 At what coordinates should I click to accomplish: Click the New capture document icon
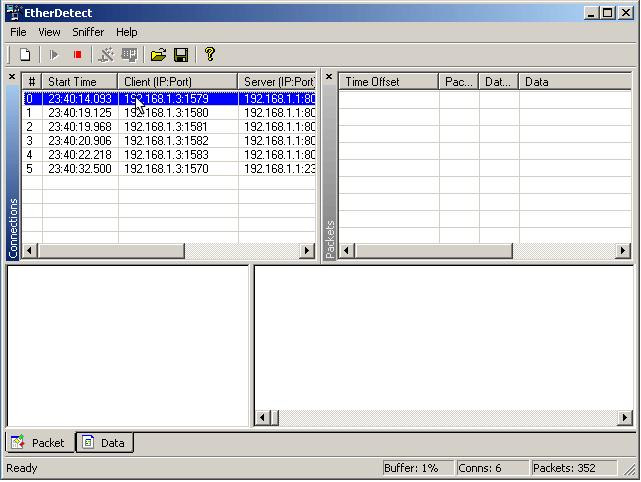pyautogui.click(x=26, y=55)
